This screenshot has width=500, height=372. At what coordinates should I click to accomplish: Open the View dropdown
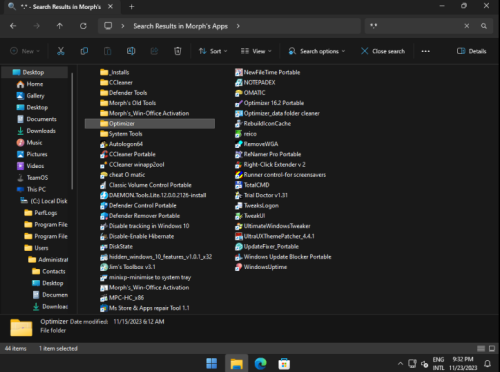[x=256, y=51]
